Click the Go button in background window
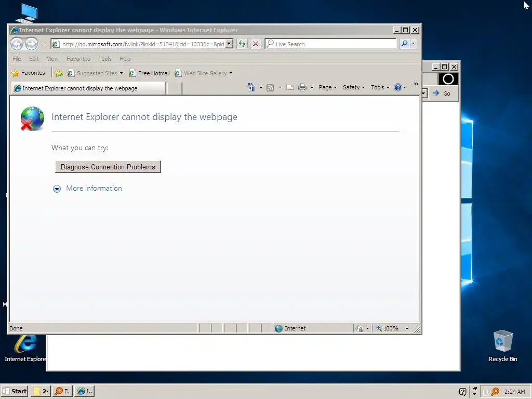The height and width of the screenshot is (399, 532). tap(442, 94)
